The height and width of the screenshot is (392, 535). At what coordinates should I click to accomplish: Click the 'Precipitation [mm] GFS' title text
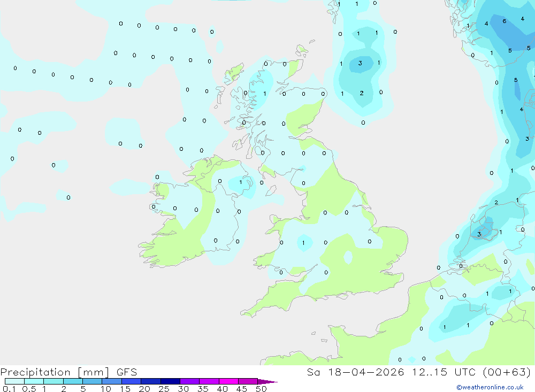tap(68, 372)
